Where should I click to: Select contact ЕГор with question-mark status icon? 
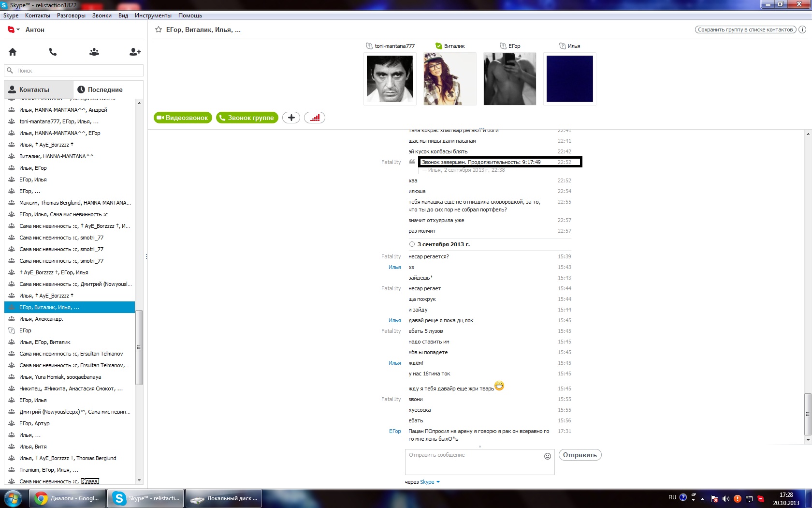point(70,330)
